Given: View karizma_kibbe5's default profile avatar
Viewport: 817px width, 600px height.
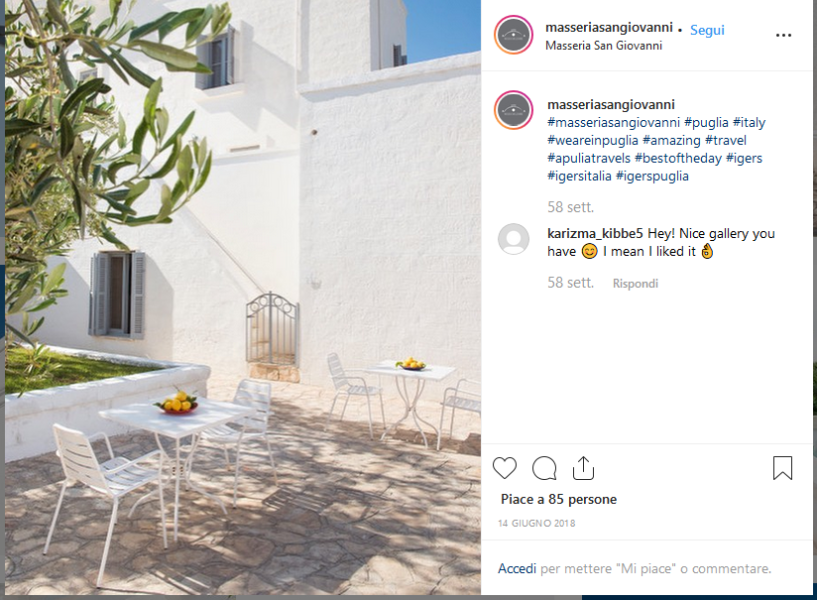Looking at the screenshot, I should coord(513,239).
